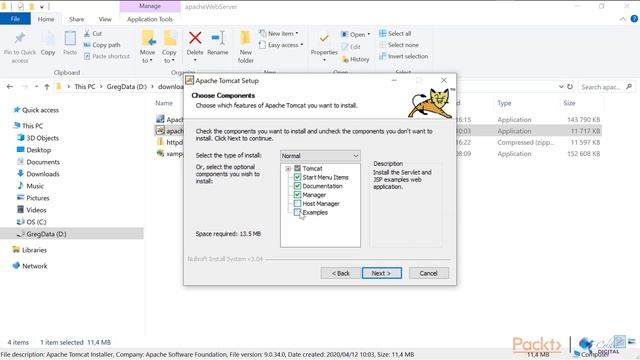Check the Examples component checkbox
Viewport: 640px width, 360px height.
pos(297,212)
